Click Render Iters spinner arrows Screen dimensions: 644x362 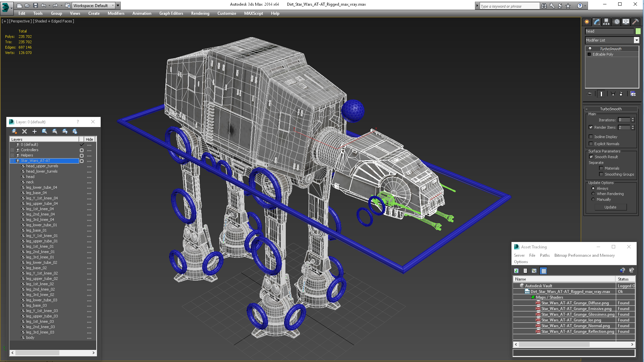pyautogui.click(x=633, y=127)
